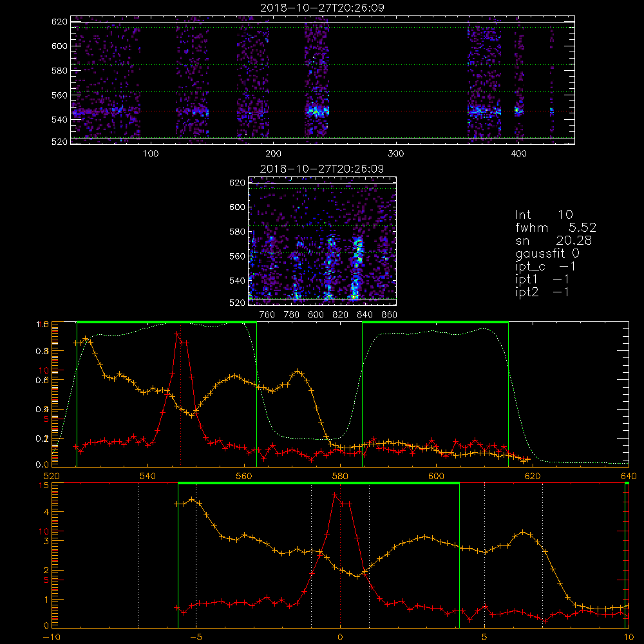
Task: Click the x-axis label 5 of bottom plot
Action: tap(485, 638)
